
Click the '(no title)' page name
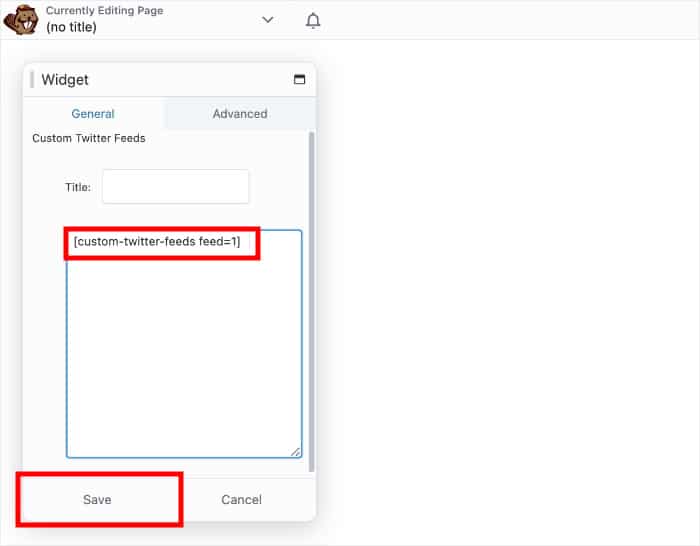click(x=71, y=27)
